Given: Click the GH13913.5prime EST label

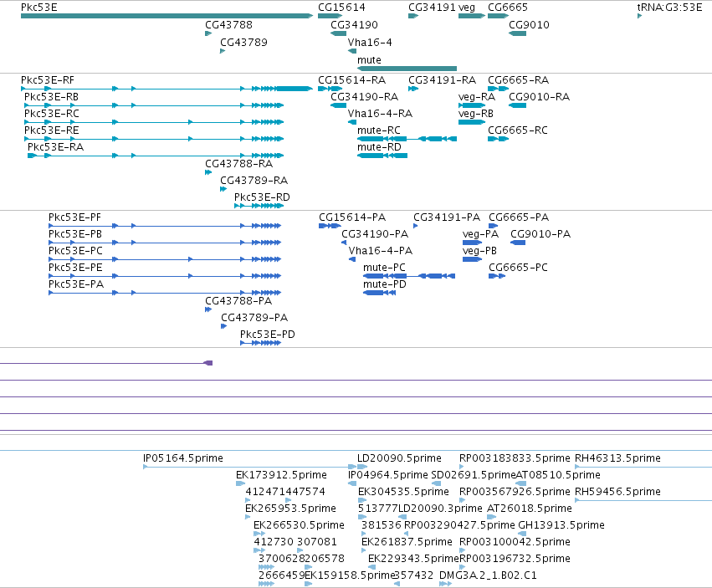Looking at the screenshot, I should (561, 525).
